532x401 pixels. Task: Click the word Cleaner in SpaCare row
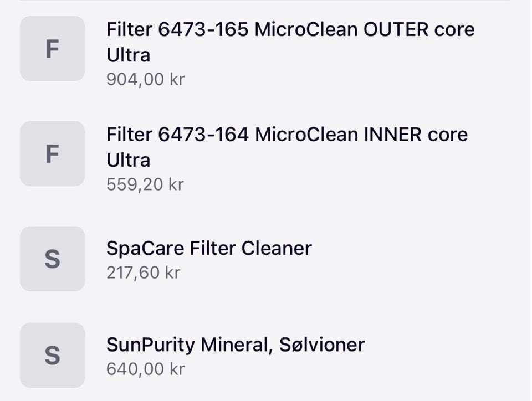click(277, 248)
